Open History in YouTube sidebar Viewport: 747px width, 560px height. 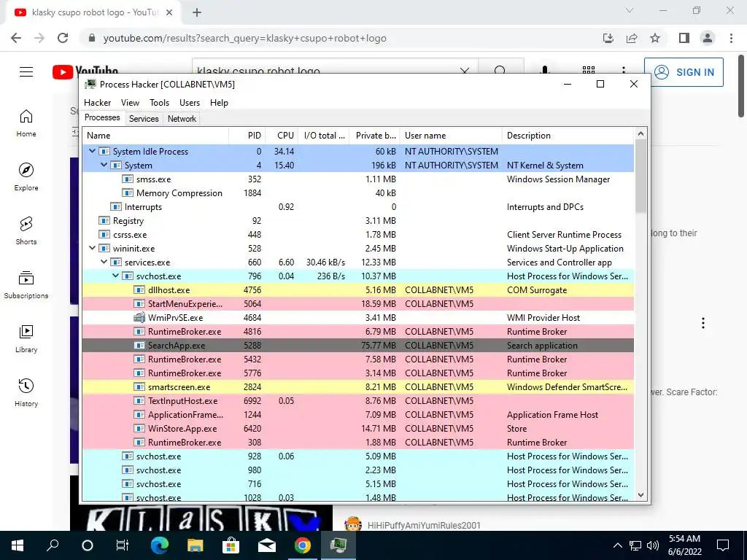point(26,392)
